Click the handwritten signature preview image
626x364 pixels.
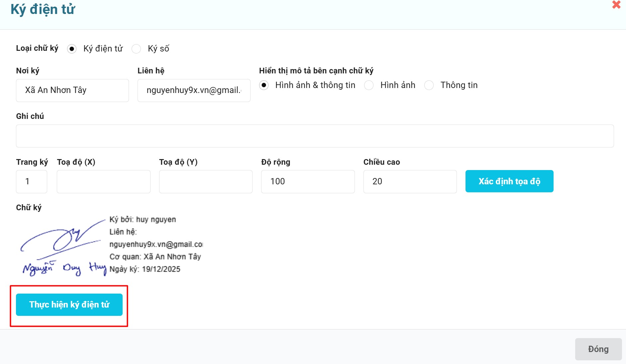[x=63, y=247]
